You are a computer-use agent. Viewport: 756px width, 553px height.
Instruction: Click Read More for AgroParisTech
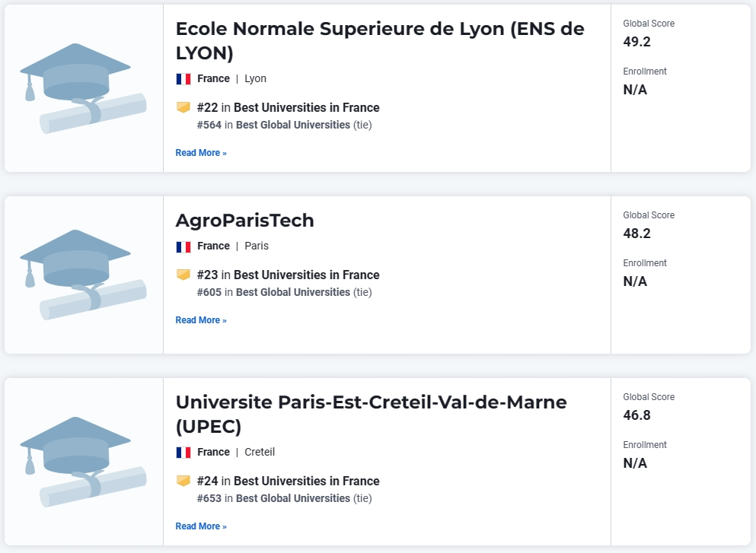point(201,319)
